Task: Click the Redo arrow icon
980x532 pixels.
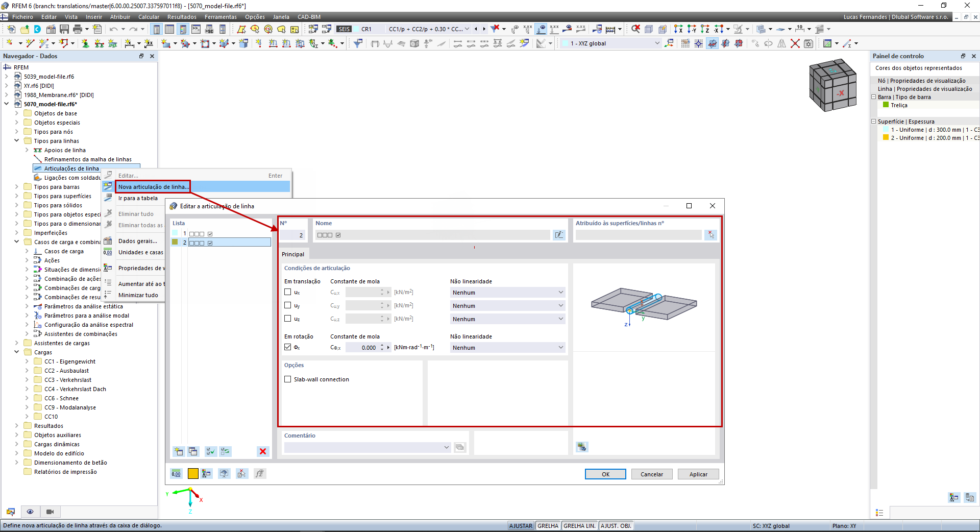Action: (x=133, y=29)
